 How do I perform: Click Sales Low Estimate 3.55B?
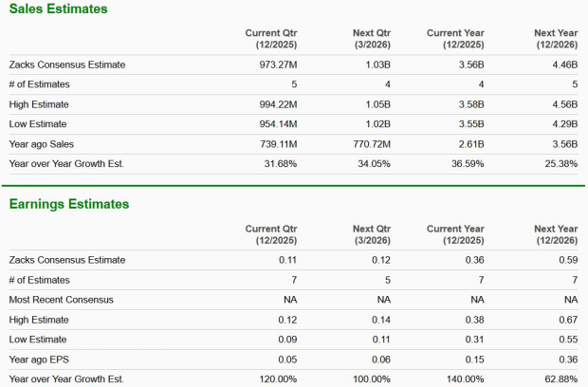pyautogui.click(x=471, y=124)
